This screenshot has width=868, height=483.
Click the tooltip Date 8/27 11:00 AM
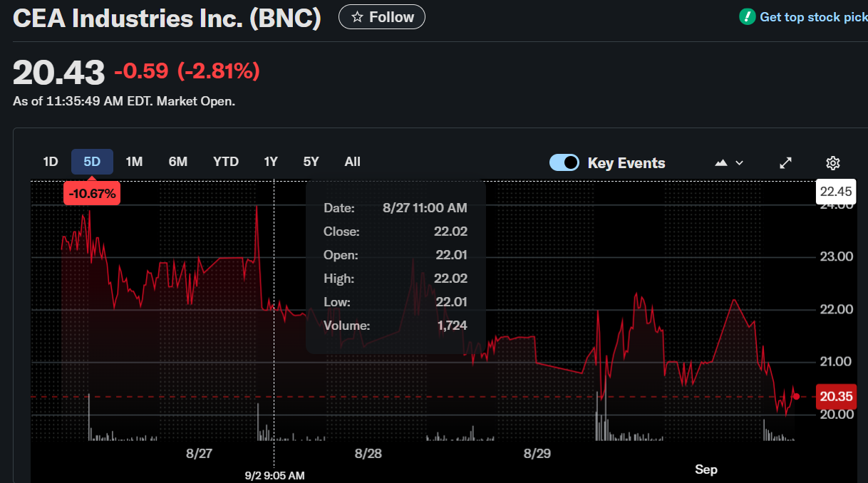396,208
